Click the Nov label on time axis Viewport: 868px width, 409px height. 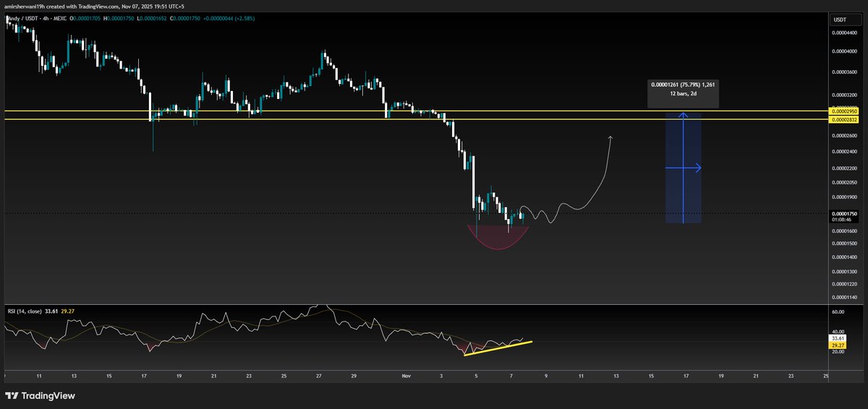pos(406,376)
